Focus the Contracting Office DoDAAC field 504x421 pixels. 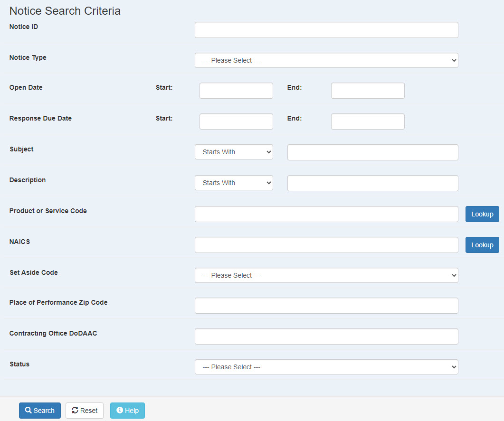point(326,337)
